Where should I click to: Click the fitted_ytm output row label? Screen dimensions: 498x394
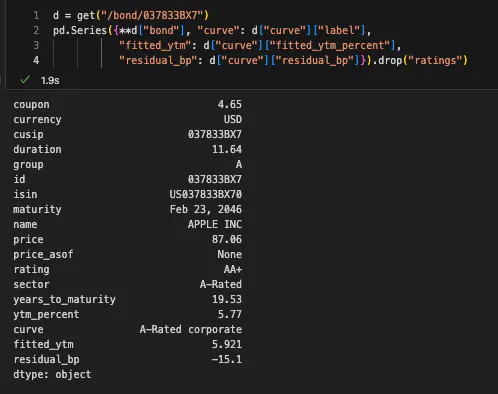click(43, 345)
